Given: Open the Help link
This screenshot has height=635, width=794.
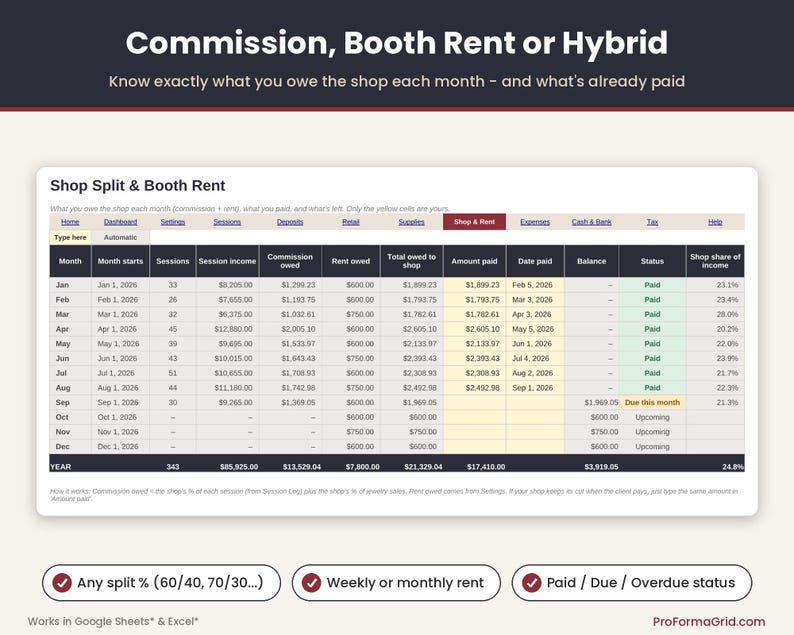Looking at the screenshot, I should [715, 222].
